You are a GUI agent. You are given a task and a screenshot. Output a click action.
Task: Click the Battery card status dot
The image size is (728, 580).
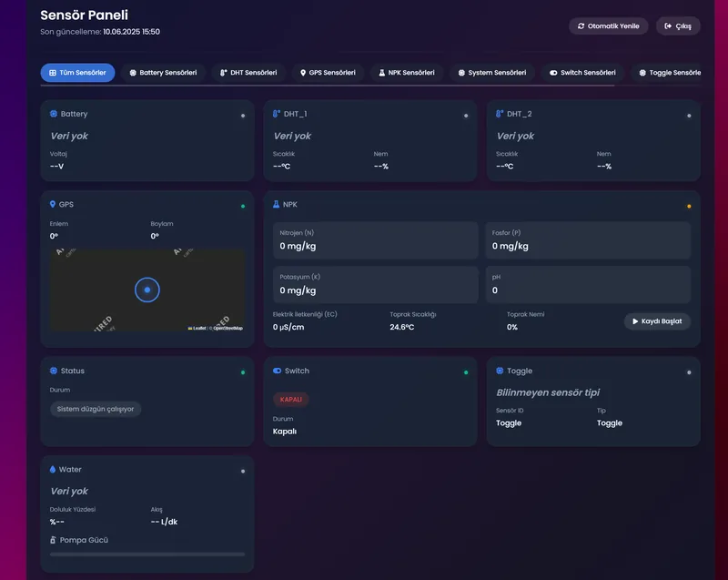point(243,116)
